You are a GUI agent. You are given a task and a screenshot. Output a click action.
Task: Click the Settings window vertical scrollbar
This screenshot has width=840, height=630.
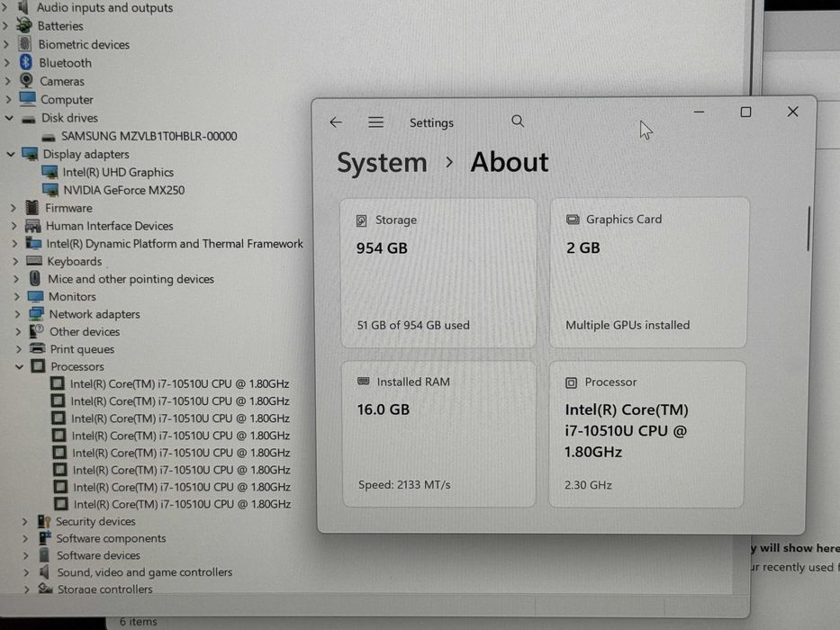click(808, 229)
